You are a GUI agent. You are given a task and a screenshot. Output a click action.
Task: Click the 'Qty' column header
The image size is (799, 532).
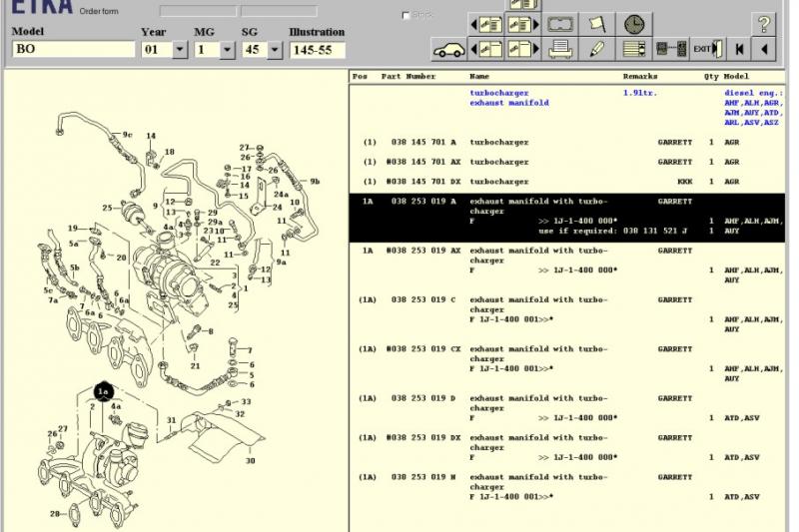point(711,77)
